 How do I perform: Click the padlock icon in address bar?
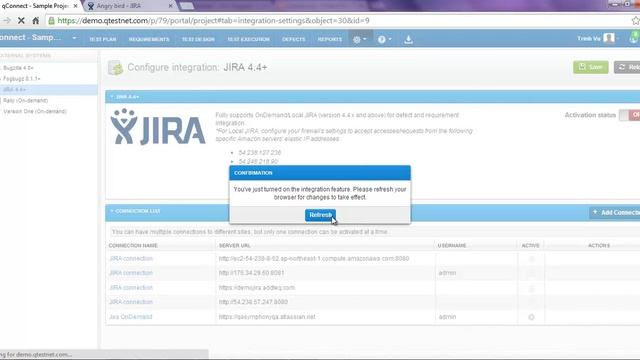(51, 20)
